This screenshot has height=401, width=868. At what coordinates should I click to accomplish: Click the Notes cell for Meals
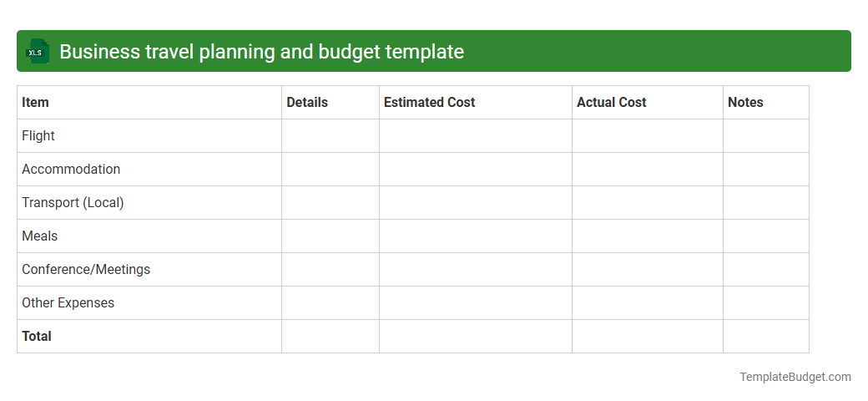click(x=766, y=236)
